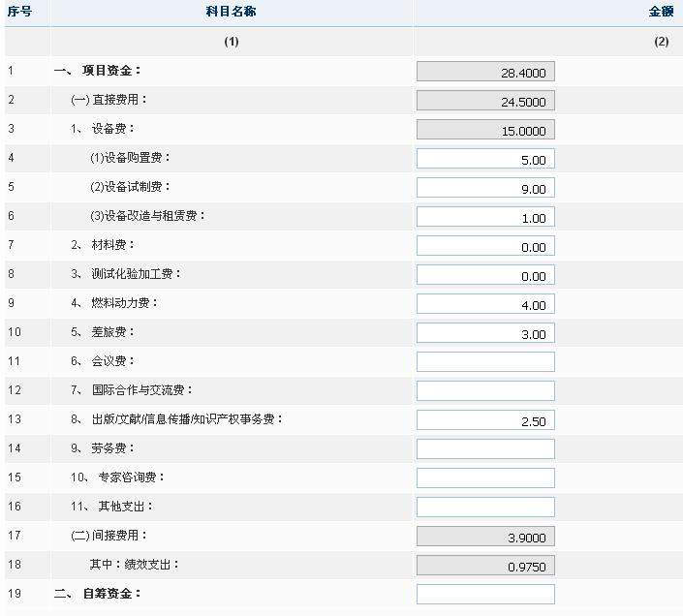Click row number 13 in 序号 column
683x616 pixels.
[15, 418]
